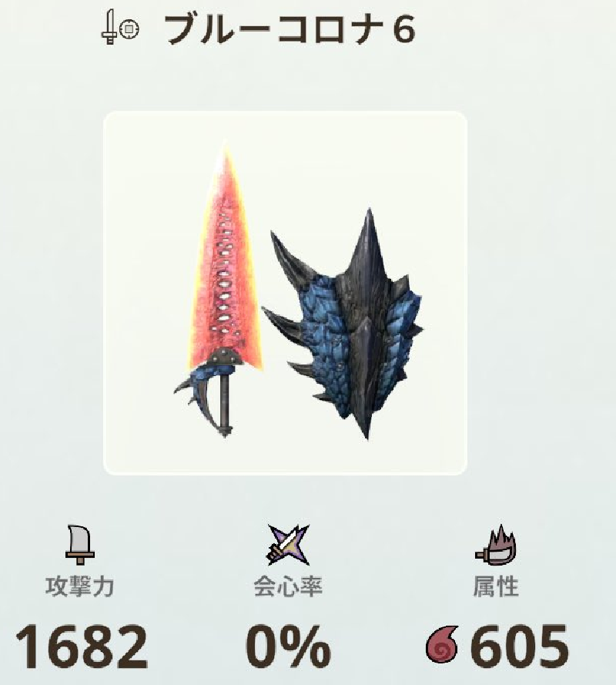Select the blue spiked shield in preview
This screenshot has width=616, height=685.
pos(343,324)
